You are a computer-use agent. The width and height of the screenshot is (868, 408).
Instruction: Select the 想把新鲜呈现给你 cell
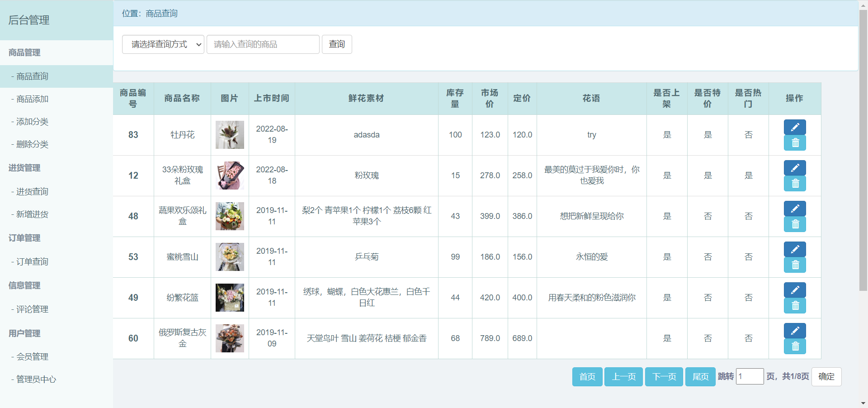click(592, 216)
